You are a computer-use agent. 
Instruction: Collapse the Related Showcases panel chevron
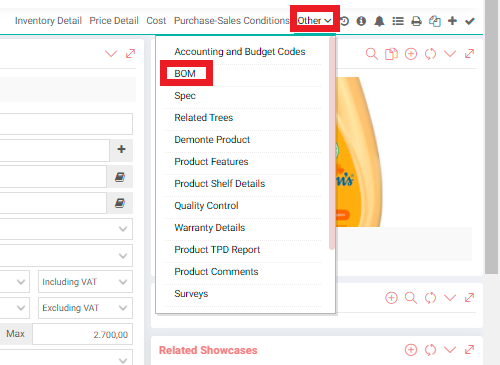(450, 350)
